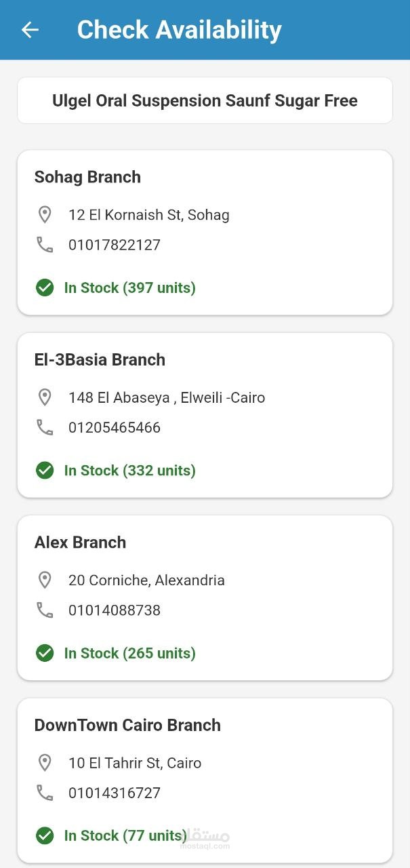Click the location pin for DownTown Cairo Branch
The height and width of the screenshot is (868, 410).
tap(45, 763)
